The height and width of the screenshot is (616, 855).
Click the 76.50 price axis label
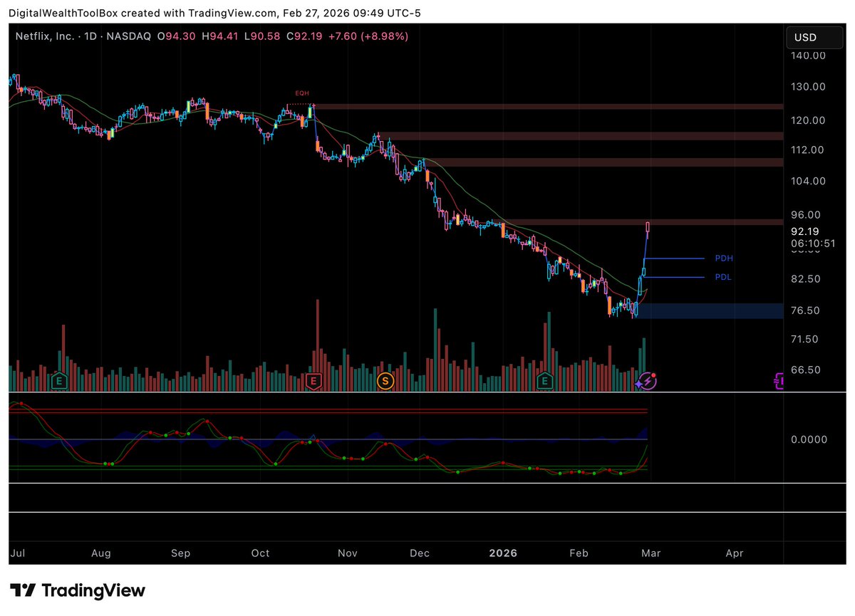pos(805,310)
